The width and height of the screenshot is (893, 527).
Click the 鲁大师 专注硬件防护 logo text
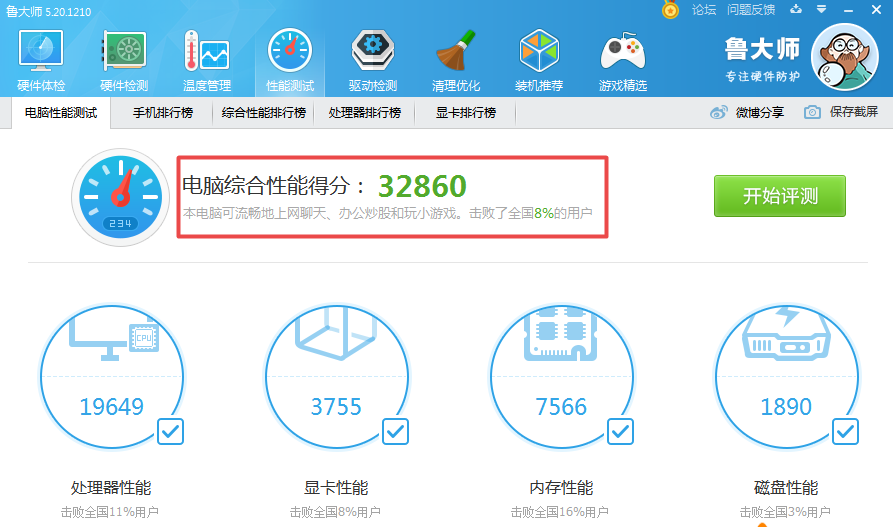point(762,59)
